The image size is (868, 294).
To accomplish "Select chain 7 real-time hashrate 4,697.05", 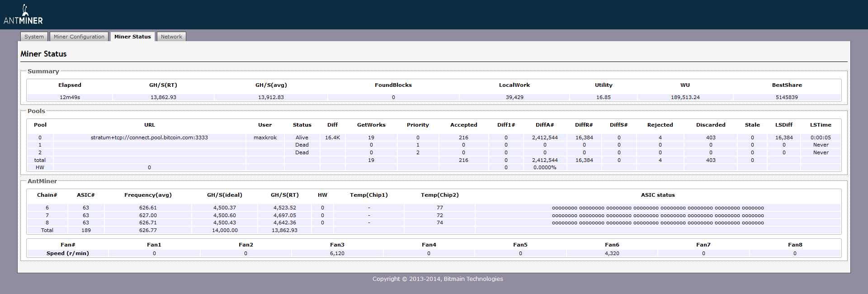I will click(285, 215).
